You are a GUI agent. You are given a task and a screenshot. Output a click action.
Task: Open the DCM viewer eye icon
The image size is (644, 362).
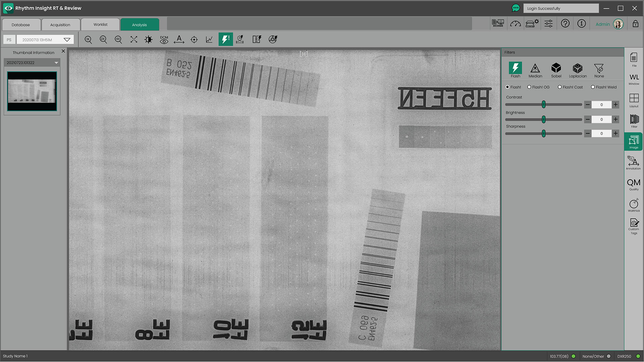click(x=164, y=40)
